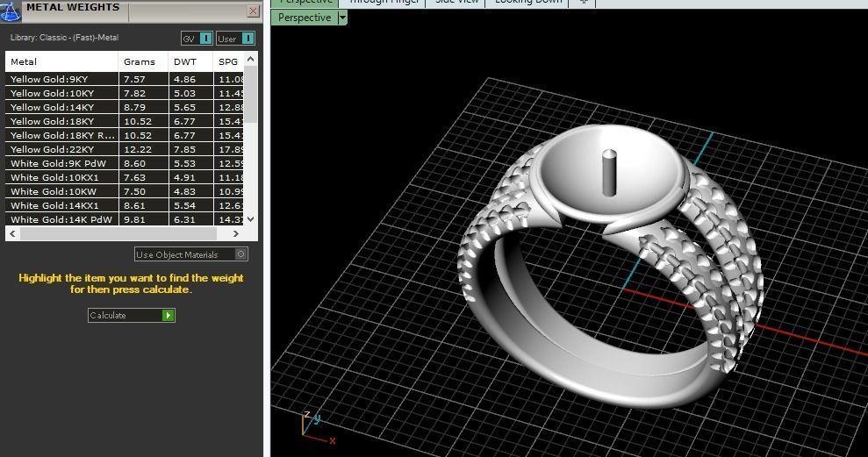Toggle the User library switch
The image size is (868, 457).
(236, 39)
